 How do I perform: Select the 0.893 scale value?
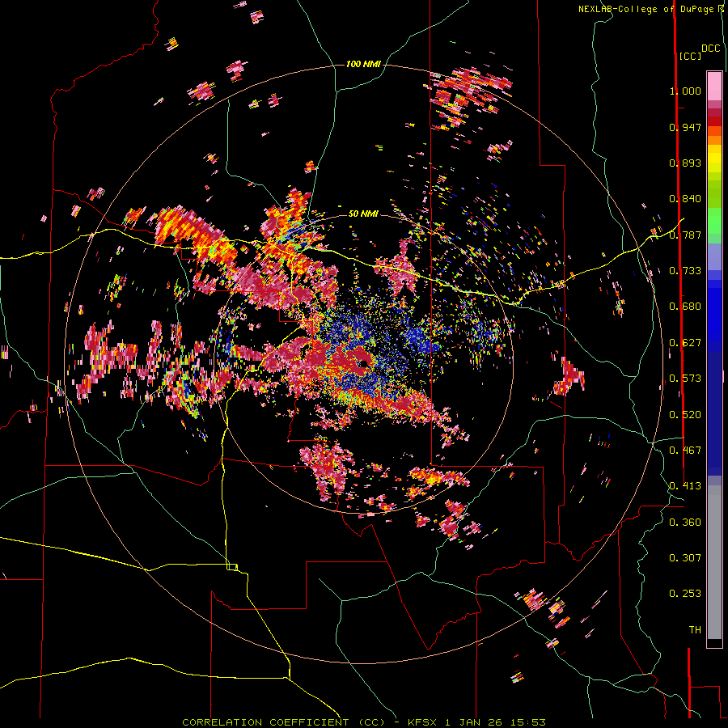pyautogui.click(x=685, y=163)
